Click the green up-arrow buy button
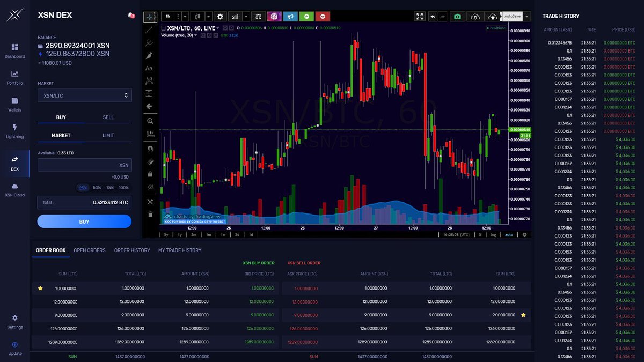The height and width of the screenshot is (362, 644). [x=306, y=17]
